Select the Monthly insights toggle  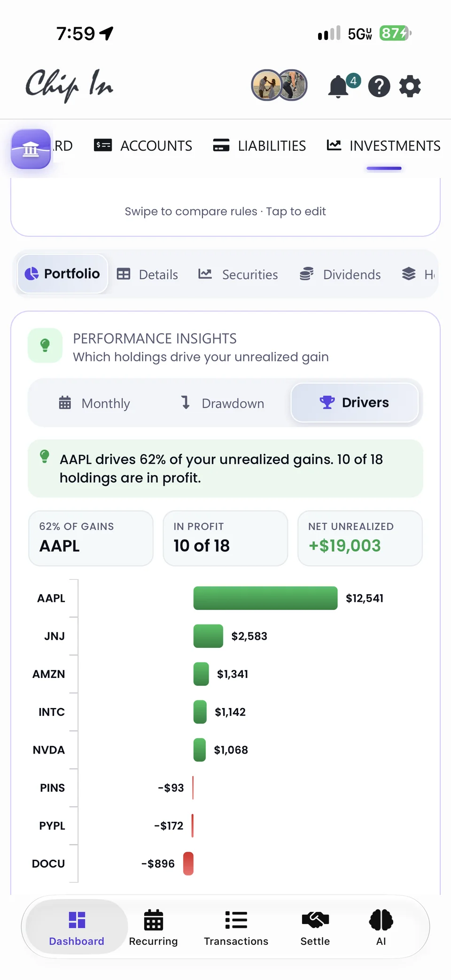[x=94, y=403]
